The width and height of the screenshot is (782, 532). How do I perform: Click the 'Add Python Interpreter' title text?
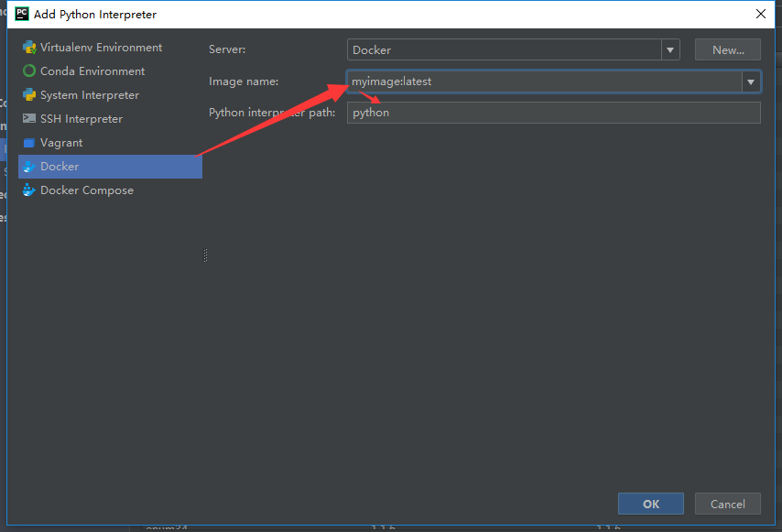coord(94,15)
